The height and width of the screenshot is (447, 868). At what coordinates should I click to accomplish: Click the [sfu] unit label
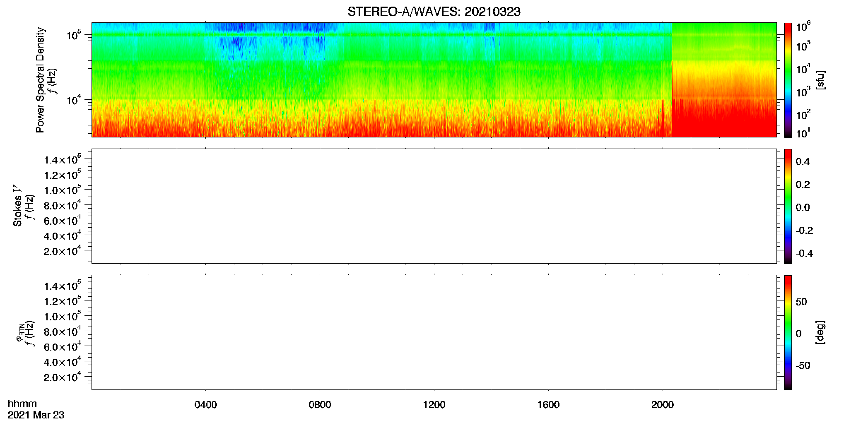(820, 80)
